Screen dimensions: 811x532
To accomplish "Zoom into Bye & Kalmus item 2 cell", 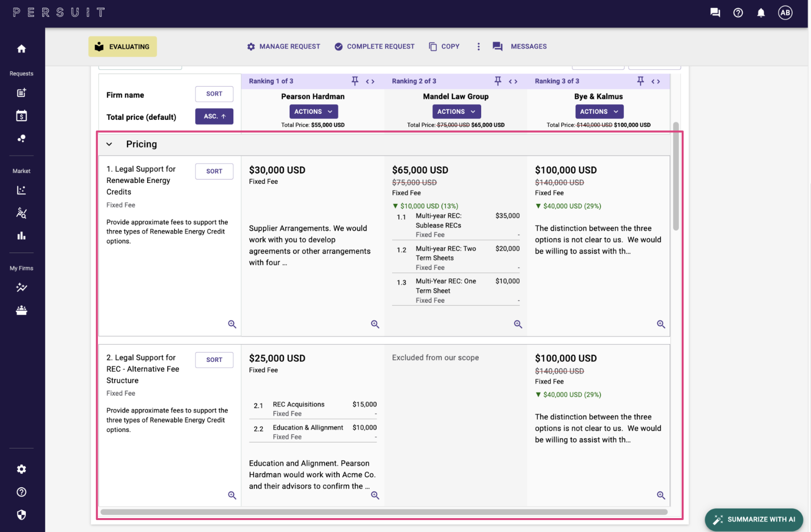I will [x=661, y=495].
